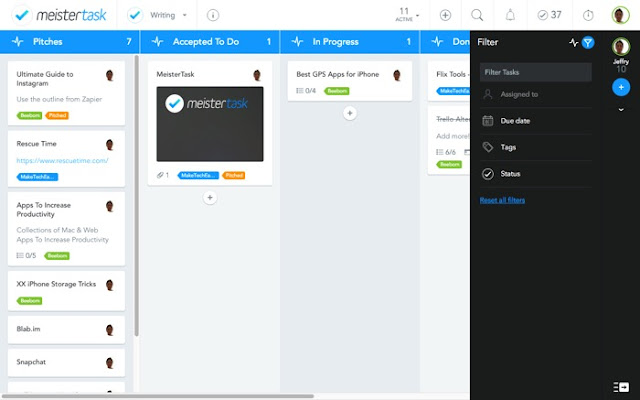Click Reset all filters link

pos(502,200)
